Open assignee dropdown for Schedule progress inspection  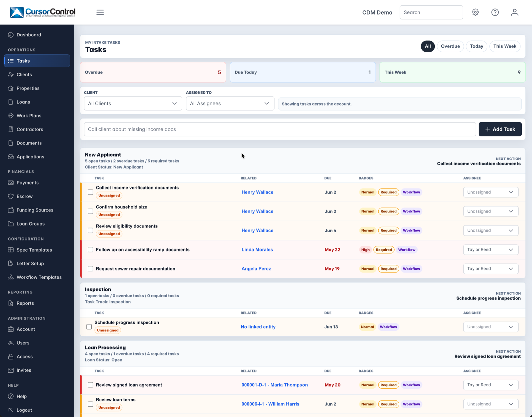pos(491,327)
